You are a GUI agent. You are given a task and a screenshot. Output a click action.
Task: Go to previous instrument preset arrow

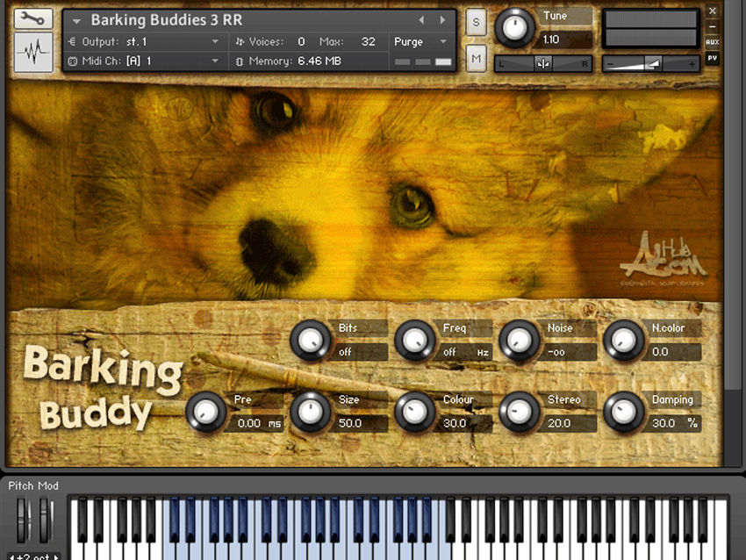pyautogui.click(x=421, y=20)
